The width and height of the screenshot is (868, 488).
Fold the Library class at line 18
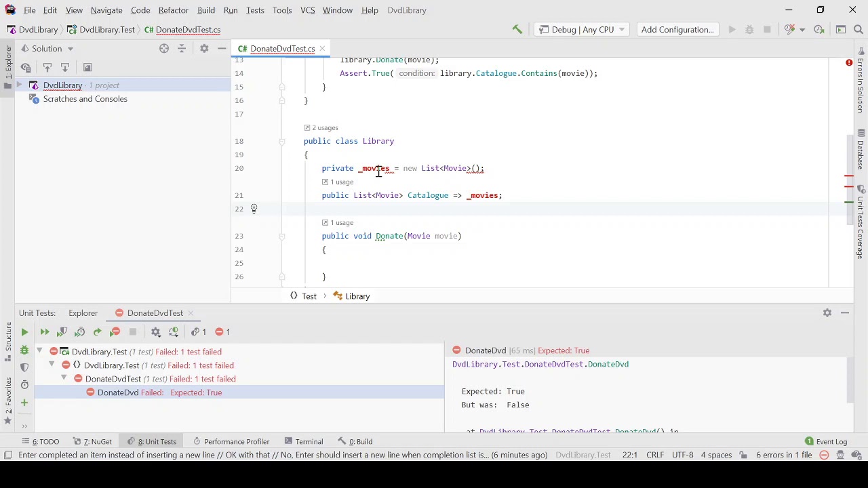[282, 141]
